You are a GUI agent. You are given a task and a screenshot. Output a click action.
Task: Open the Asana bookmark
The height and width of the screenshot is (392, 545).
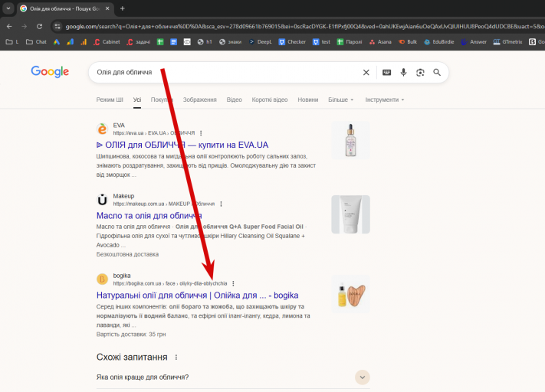380,41
